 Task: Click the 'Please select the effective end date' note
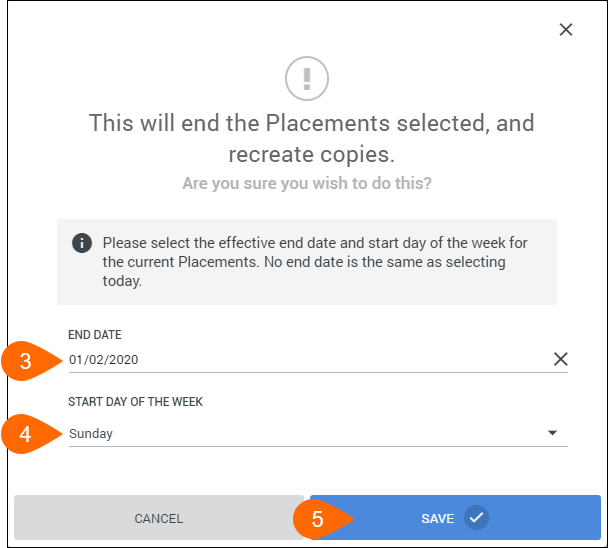click(315, 262)
